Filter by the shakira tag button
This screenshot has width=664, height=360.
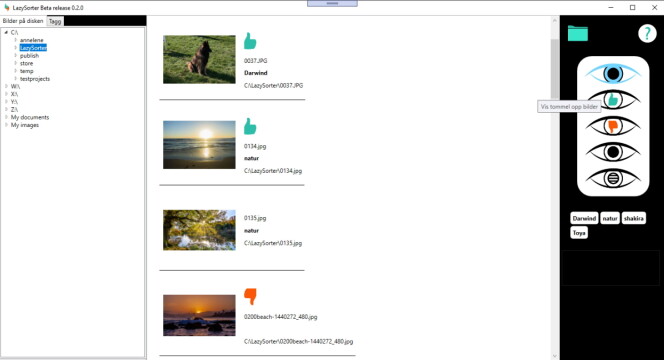[634, 219]
